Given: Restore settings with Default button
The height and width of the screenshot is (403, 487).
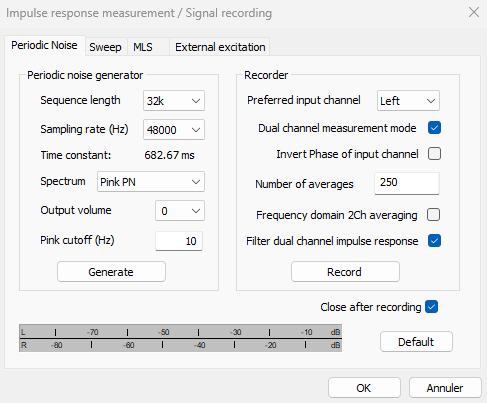Looking at the screenshot, I should pos(416,342).
